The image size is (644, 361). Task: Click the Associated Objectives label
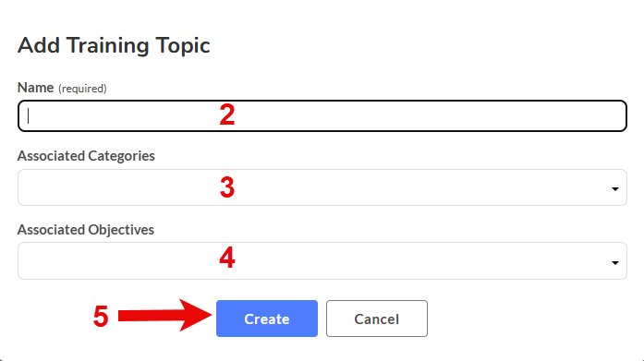86,230
